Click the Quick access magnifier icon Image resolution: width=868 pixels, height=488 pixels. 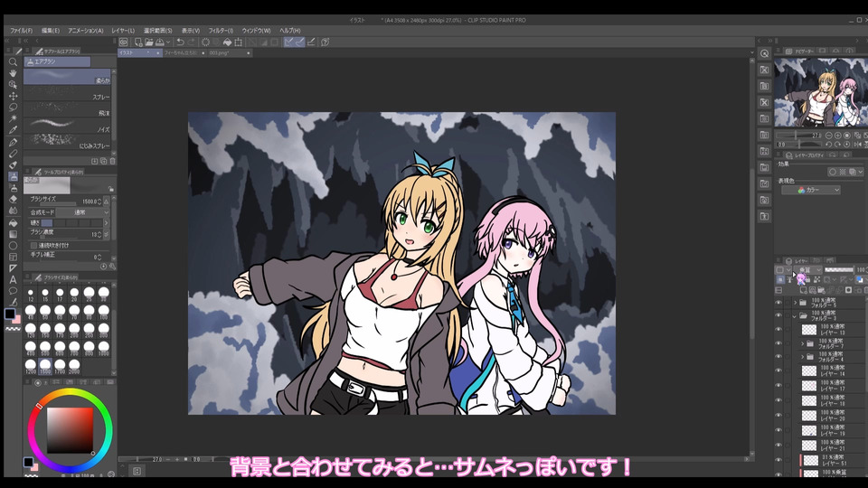point(765,53)
